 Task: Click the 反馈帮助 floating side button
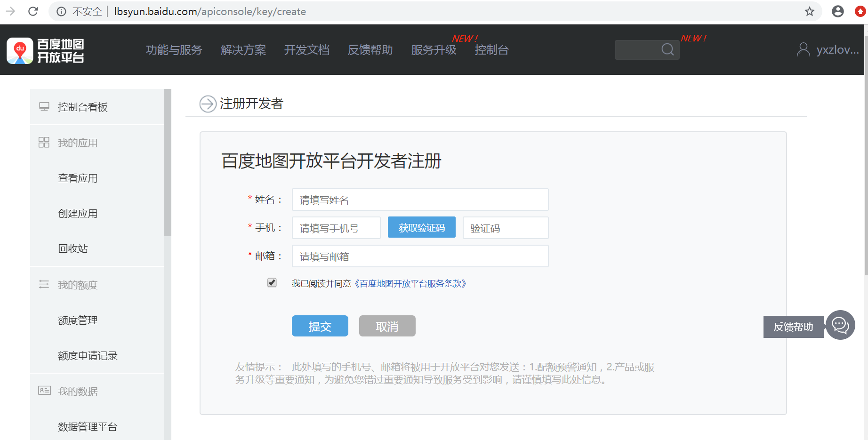[x=793, y=327]
